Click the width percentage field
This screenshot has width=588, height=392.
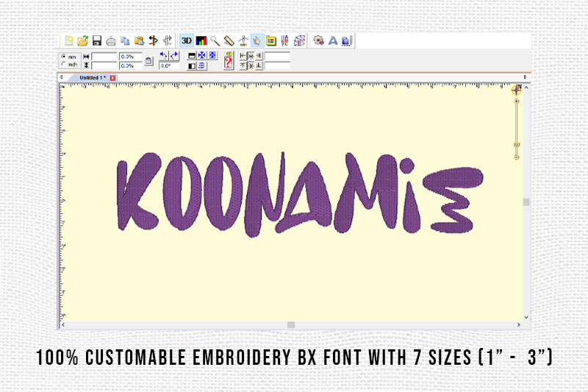click(131, 57)
